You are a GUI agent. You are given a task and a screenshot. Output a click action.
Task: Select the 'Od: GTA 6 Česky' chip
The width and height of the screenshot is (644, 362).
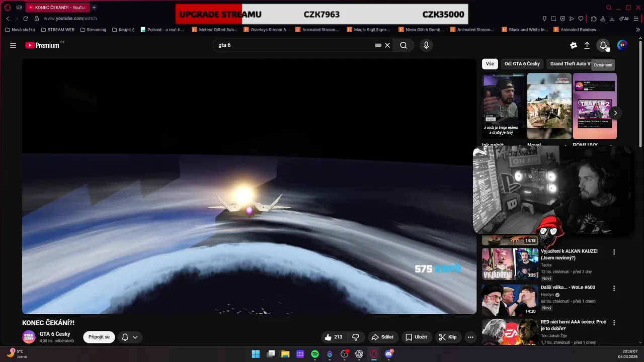pyautogui.click(x=522, y=64)
